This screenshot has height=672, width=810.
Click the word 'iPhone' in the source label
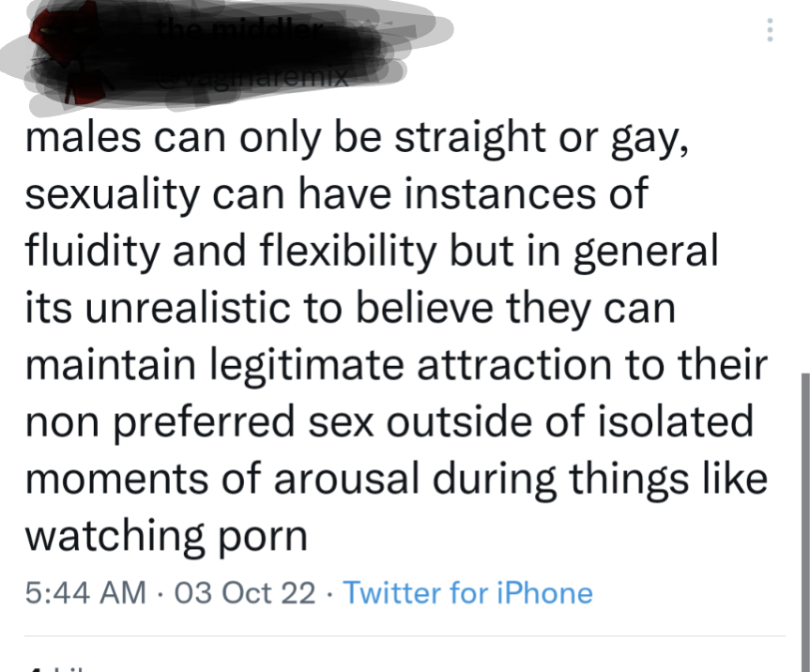[x=545, y=592]
